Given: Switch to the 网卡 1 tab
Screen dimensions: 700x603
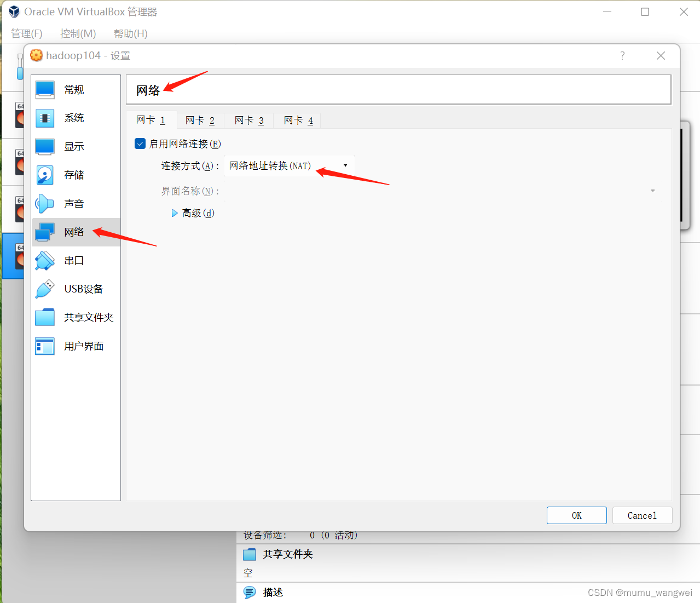Looking at the screenshot, I should tap(151, 120).
